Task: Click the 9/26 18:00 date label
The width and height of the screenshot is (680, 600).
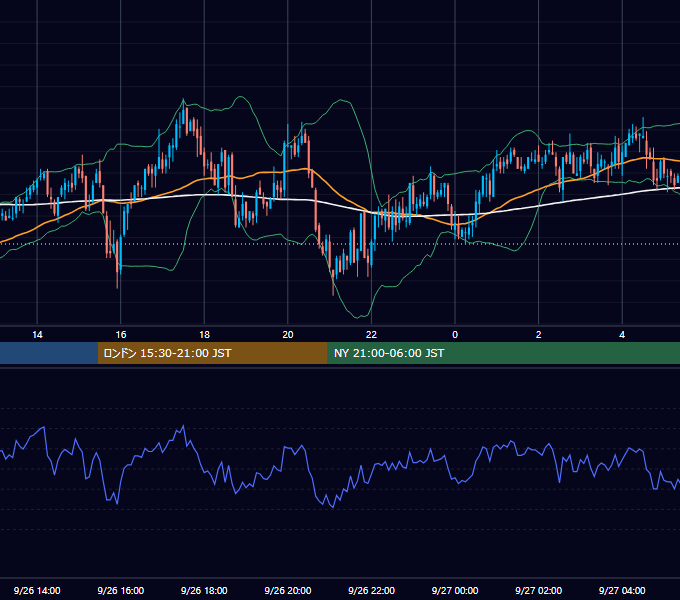Action: [x=204, y=590]
